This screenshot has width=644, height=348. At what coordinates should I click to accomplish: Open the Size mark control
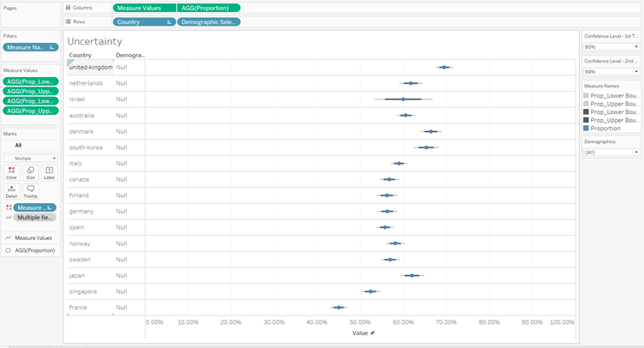31,172
